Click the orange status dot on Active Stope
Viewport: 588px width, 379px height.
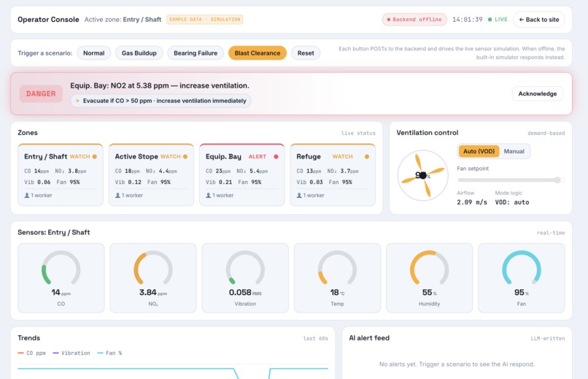coord(185,156)
